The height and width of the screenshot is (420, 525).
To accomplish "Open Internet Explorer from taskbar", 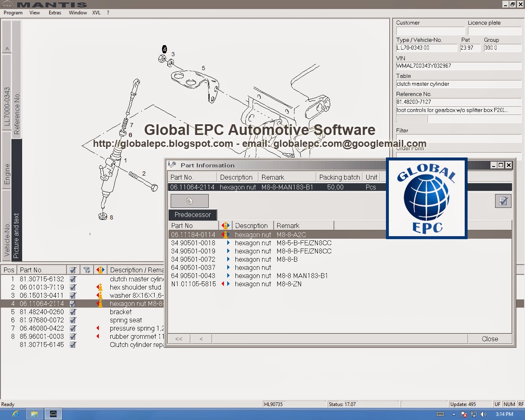I will click(x=16, y=414).
